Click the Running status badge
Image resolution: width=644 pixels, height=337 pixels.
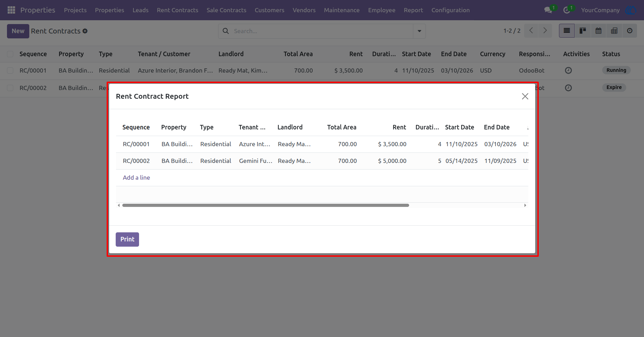[x=616, y=70]
